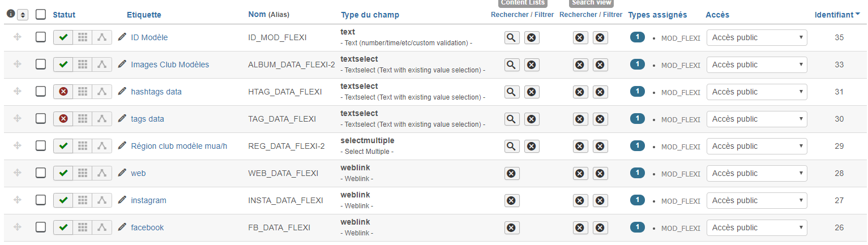The width and height of the screenshot is (868, 245).
Task: Click the green published checkmark for web
Action: [63, 173]
